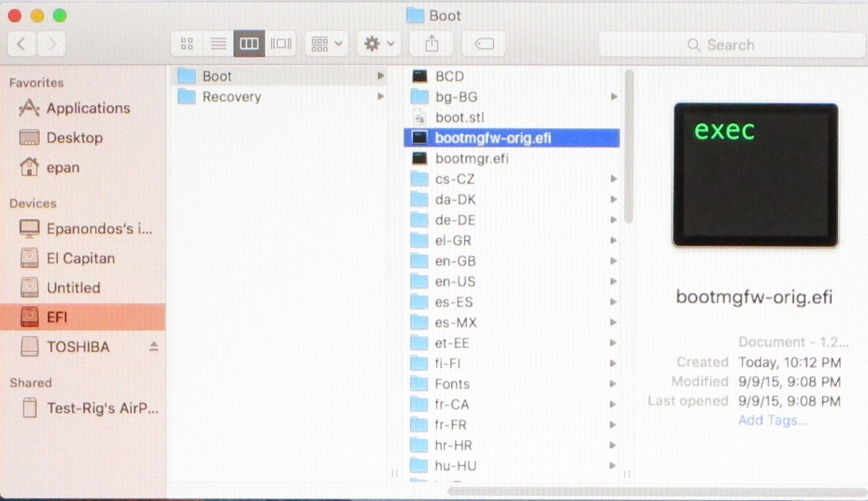868x501 pixels.
Task: Go back with the back arrow
Action: click(22, 44)
